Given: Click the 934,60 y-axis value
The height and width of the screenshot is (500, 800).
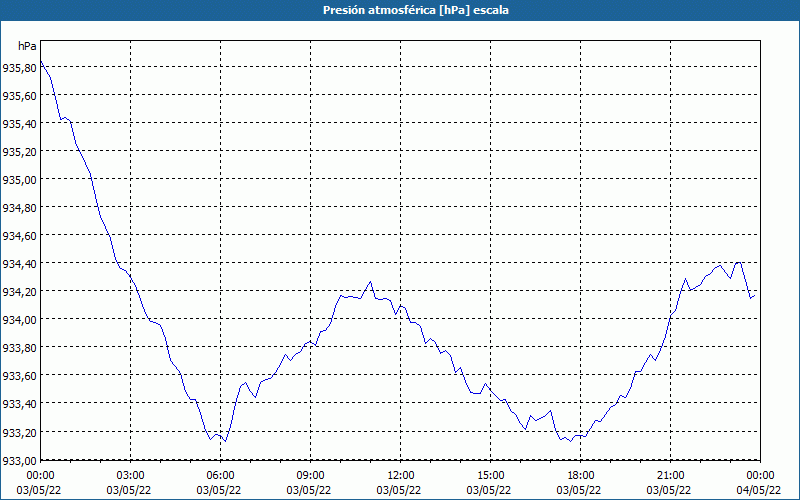Looking at the screenshot, I should pos(18,236).
